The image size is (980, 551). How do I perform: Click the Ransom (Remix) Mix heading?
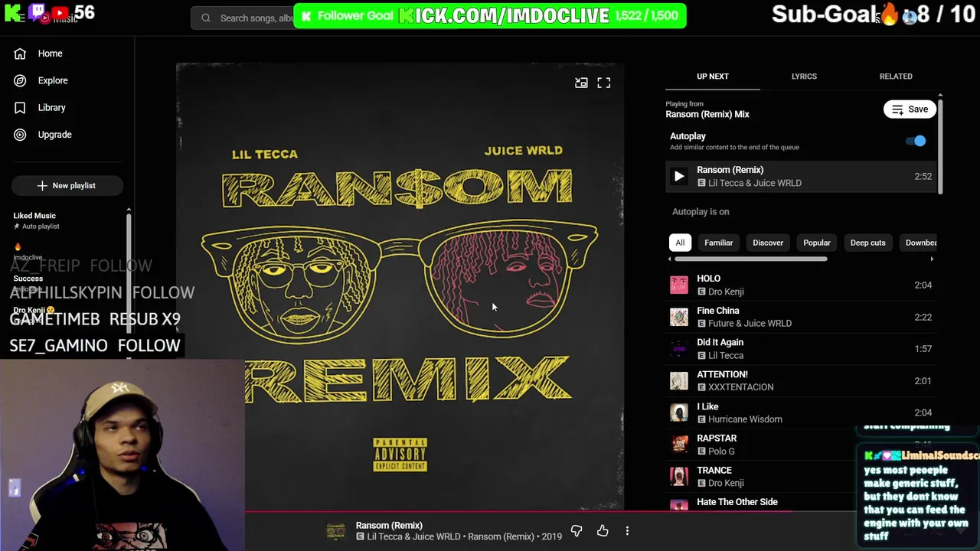707,114
